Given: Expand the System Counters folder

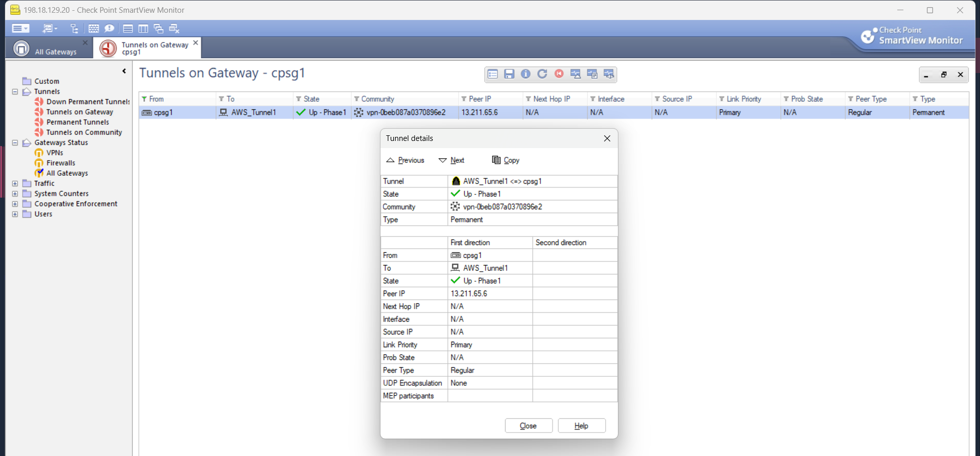Looking at the screenshot, I should [x=15, y=194].
